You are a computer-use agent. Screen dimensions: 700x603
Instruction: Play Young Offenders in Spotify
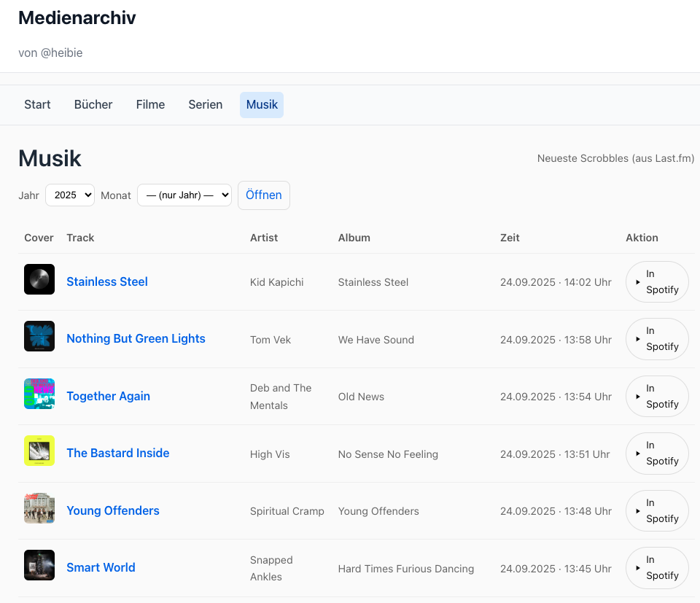(x=657, y=510)
